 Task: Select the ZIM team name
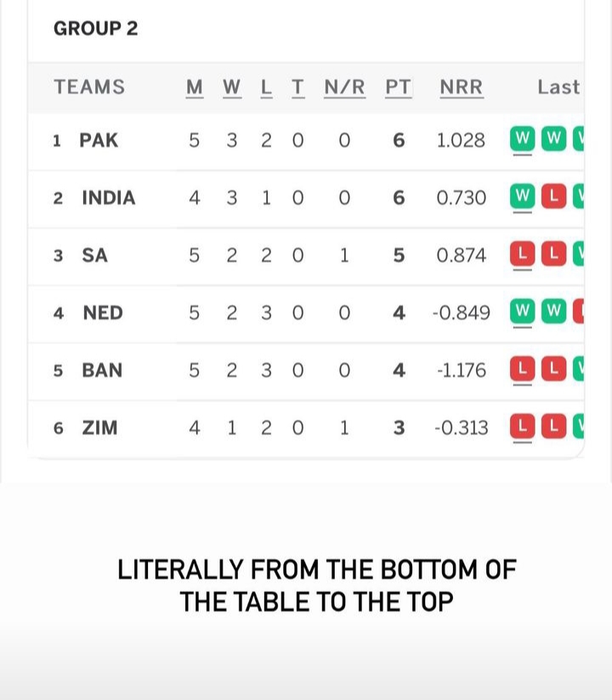(x=99, y=427)
